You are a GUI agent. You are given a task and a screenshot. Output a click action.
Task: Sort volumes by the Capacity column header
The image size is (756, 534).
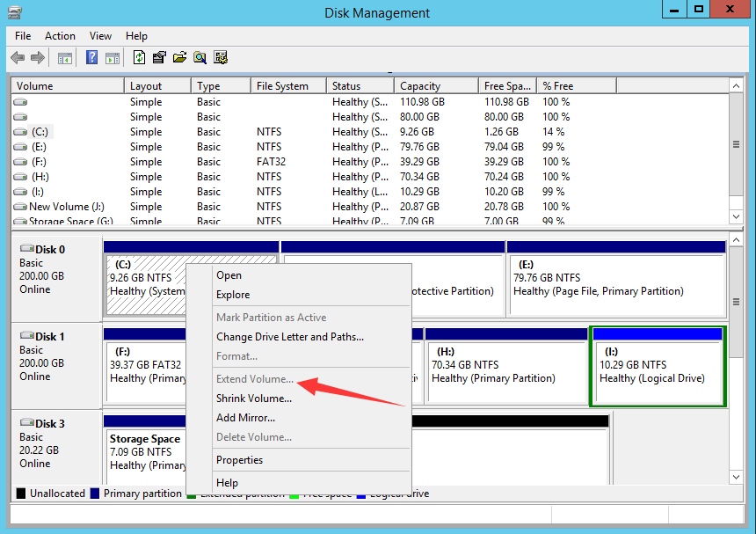(420, 86)
